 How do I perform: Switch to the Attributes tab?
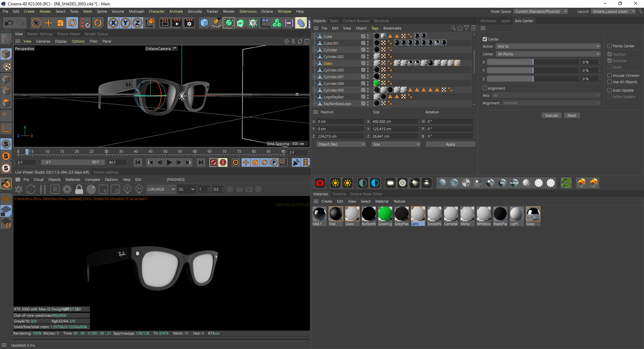[488, 21]
